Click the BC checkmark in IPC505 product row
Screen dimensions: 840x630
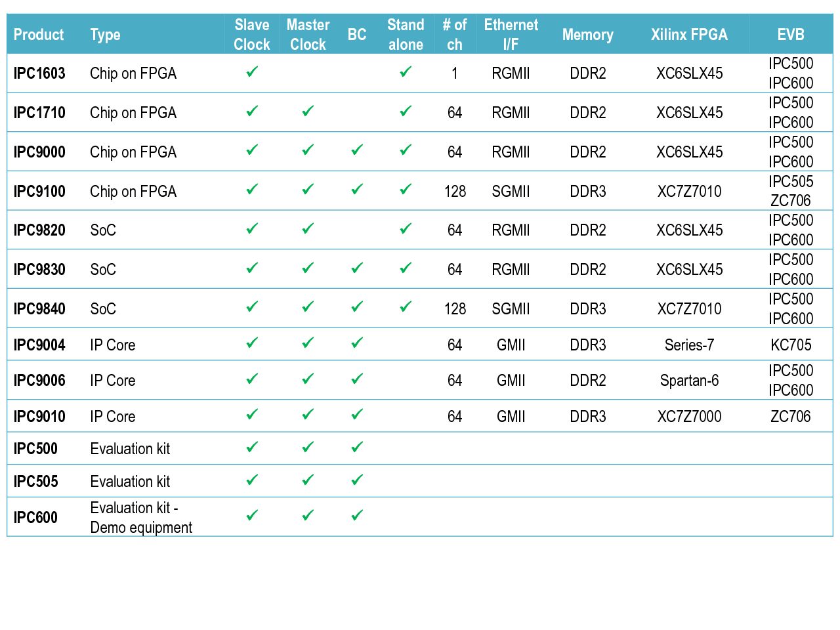point(357,480)
